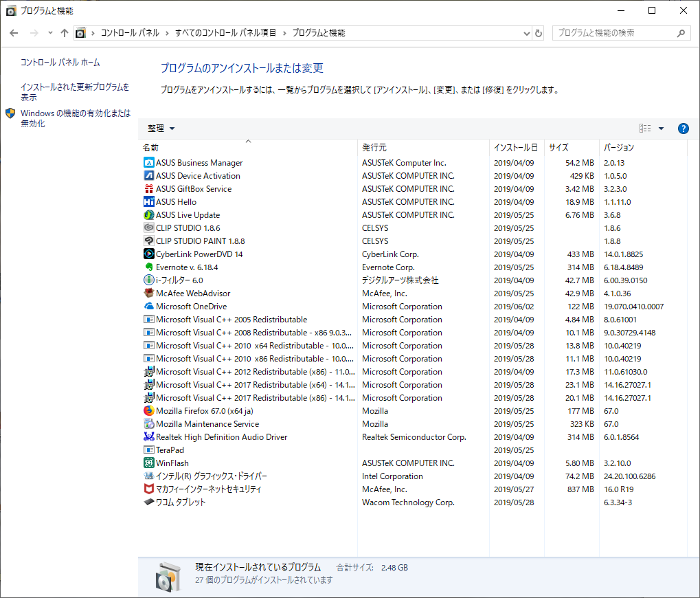Click the プログラムと機能の検索 search box
This screenshot has height=598, width=700.
615,33
